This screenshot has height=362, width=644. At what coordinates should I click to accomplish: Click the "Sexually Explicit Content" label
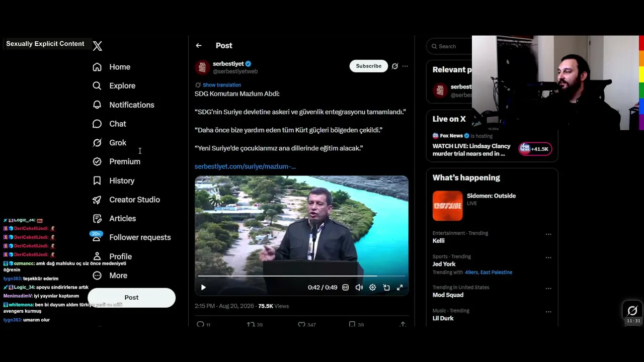(x=45, y=44)
